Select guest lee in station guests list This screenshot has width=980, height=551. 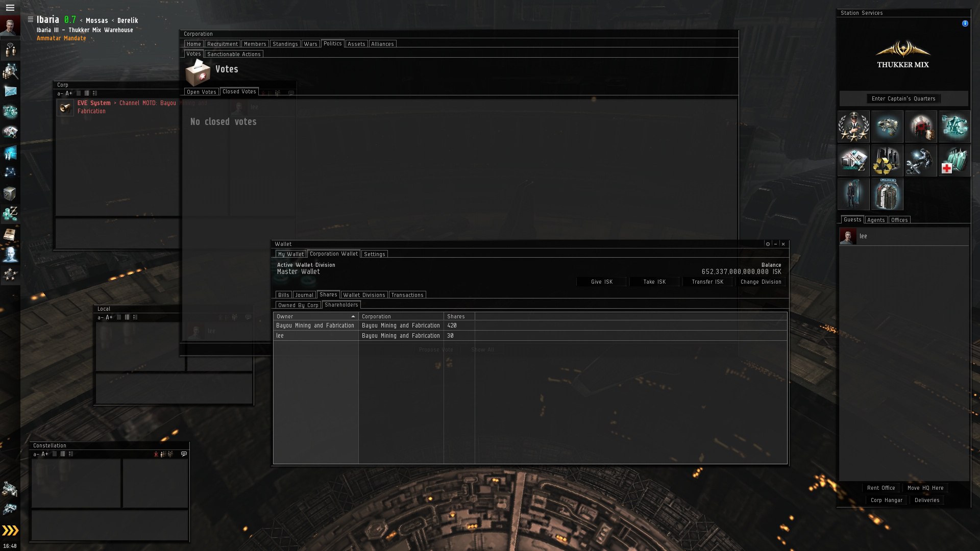coord(904,236)
